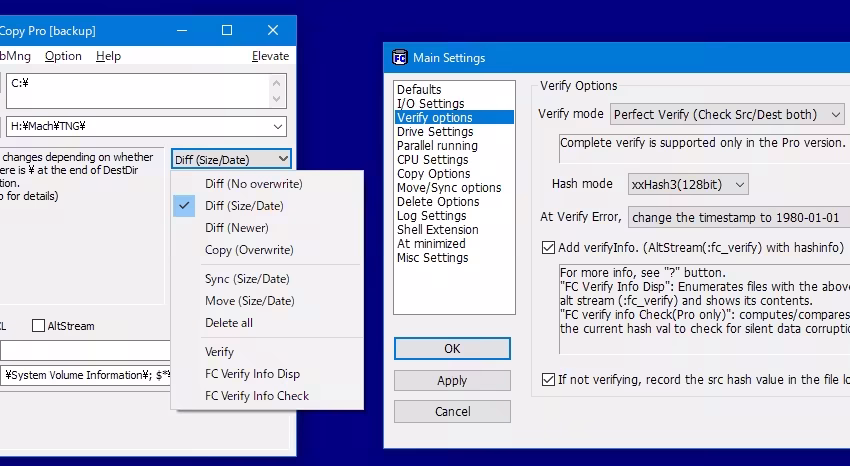The image size is (850, 466).
Task: Open the Hash mode xxHash3 dropdown
Action: 688,184
